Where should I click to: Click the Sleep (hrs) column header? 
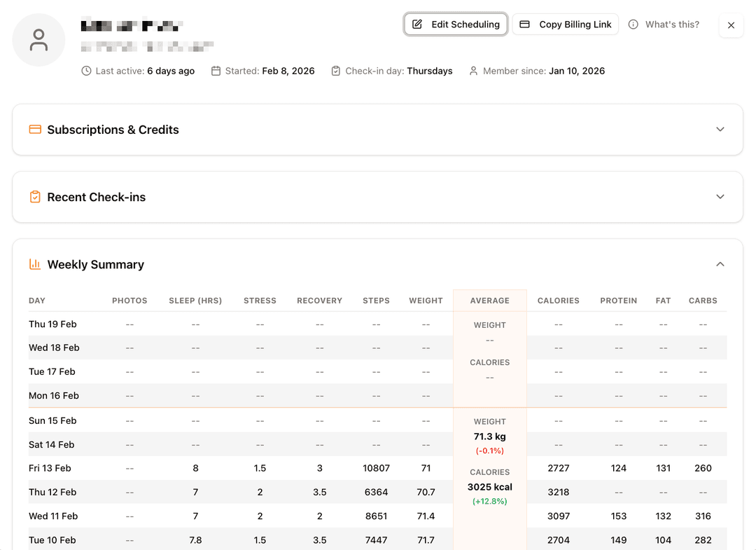tap(195, 301)
